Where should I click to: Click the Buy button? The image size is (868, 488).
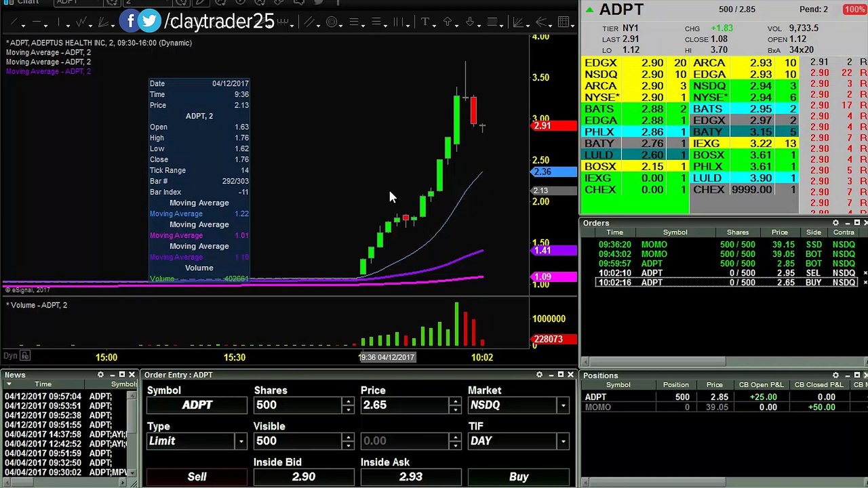click(519, 476)
